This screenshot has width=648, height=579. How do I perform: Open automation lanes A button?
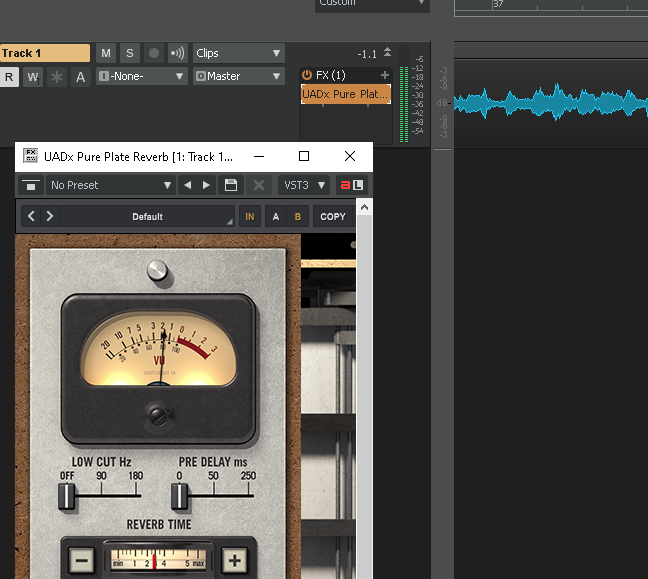pos(81,77)
